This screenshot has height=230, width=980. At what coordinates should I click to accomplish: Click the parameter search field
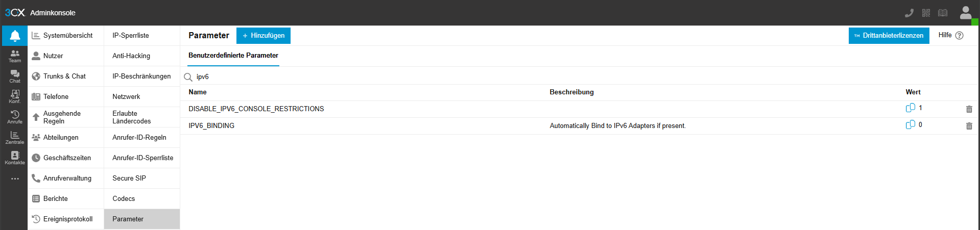point(306,77)
